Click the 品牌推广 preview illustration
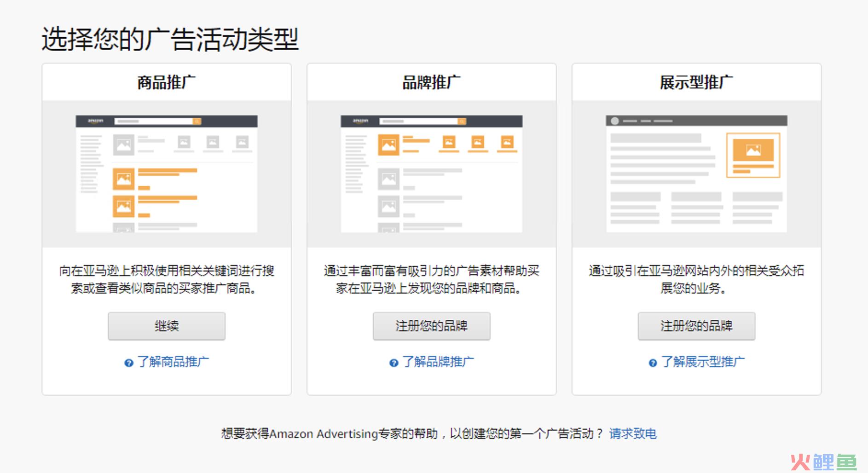This screenshot has width=868, height=473. click(x=431, y=174)
